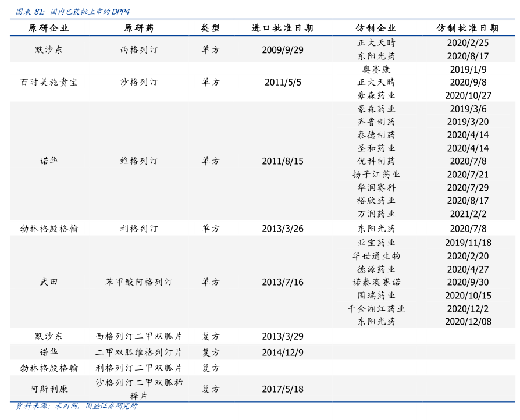The height and width of the screenshot is (420, 520).
Task: Click the approval date '2020/2/20'
Action: coord(468,256)
